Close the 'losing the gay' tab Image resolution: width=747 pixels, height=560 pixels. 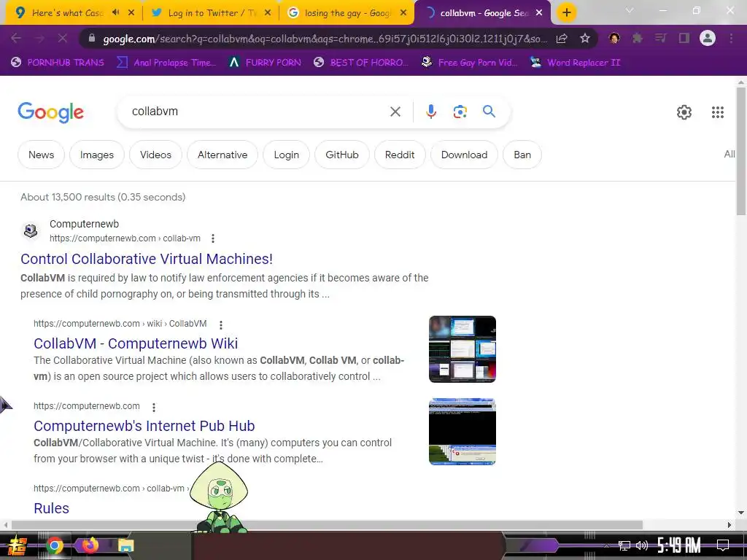403,13
